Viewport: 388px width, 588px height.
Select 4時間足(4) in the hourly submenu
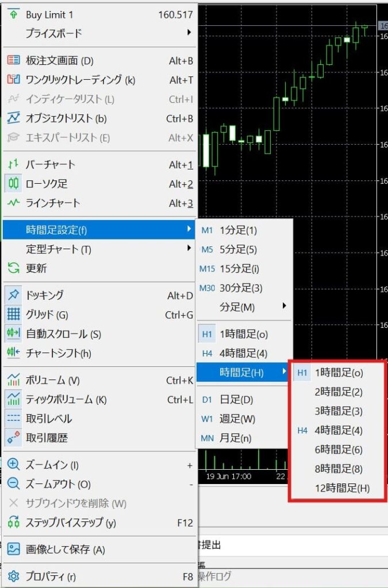point(339,430)
